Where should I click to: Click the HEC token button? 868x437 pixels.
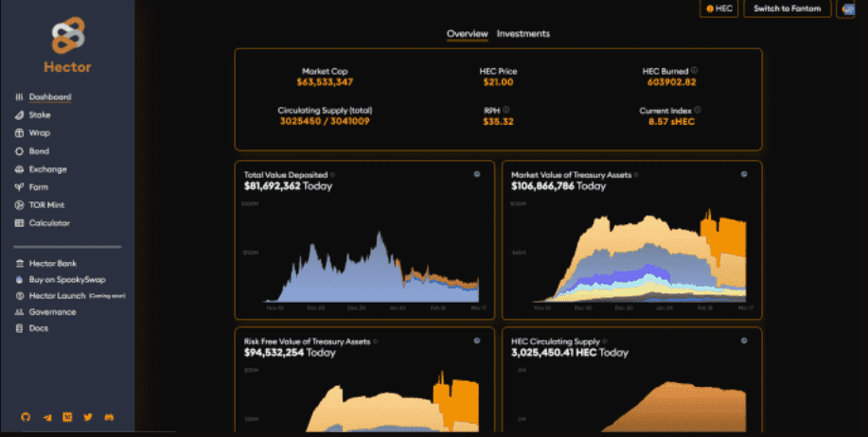tap(719, 9)
